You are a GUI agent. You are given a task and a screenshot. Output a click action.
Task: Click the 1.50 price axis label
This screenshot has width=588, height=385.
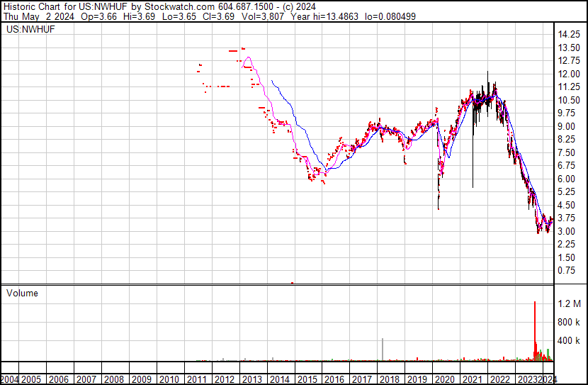(566, 257)
